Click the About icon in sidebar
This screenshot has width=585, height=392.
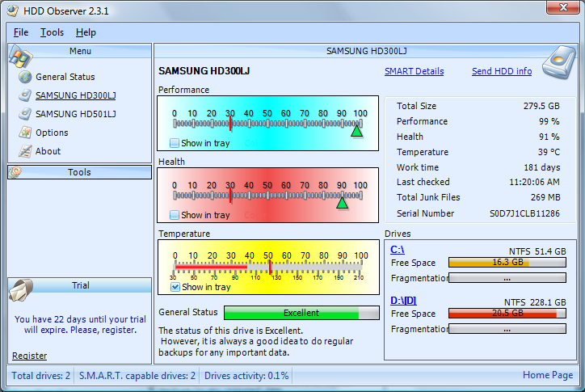tap(23, 151)
